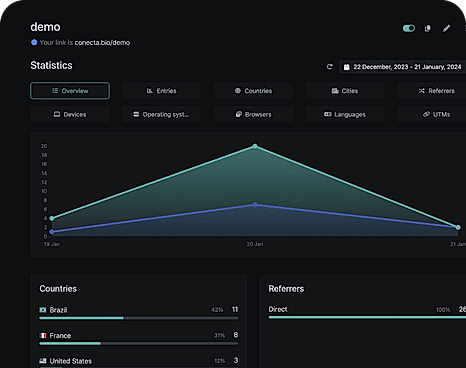Click the 20 Jan purple chart point
Image resolution: width=466 pixels, height=368 pixels.
[x=255, y=205]
